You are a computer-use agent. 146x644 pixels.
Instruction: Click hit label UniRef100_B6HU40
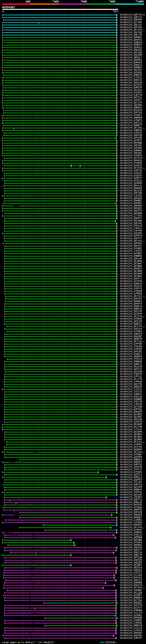(131, 633)
